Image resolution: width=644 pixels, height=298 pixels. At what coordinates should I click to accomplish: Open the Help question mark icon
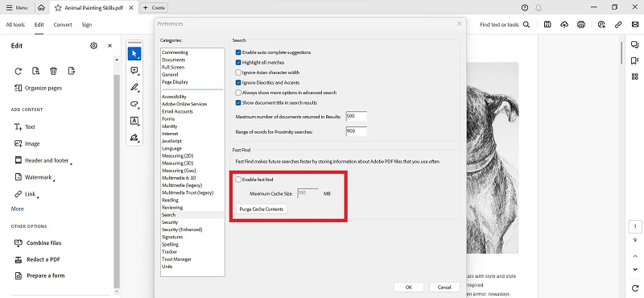(x=525, y=7)
